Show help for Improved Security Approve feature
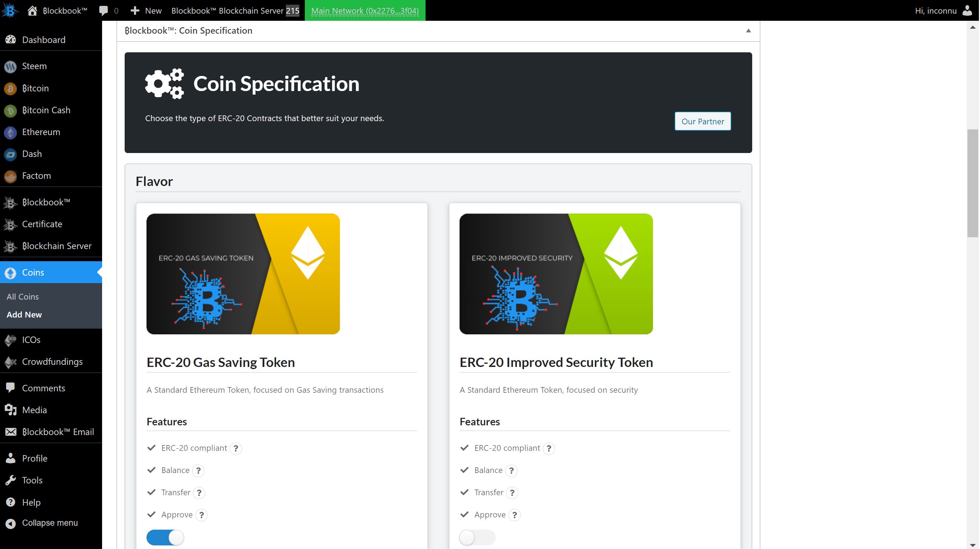 pyautogui.click(x=514, y=515)
